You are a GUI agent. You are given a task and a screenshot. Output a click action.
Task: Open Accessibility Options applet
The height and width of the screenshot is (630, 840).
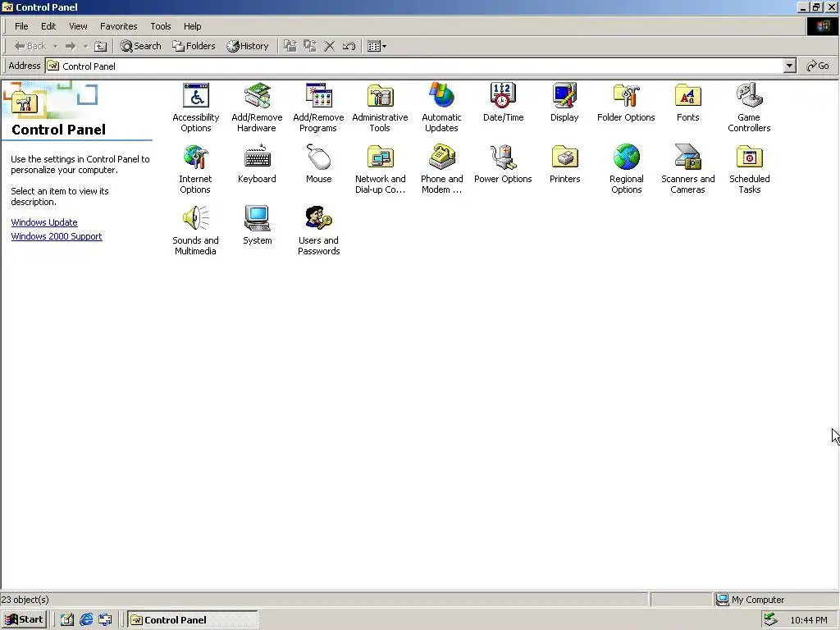point(196,97)
